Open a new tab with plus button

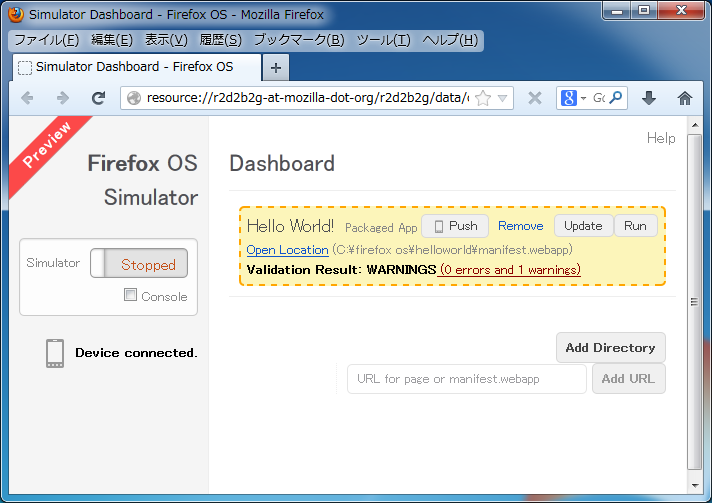[x=276, y=67]
